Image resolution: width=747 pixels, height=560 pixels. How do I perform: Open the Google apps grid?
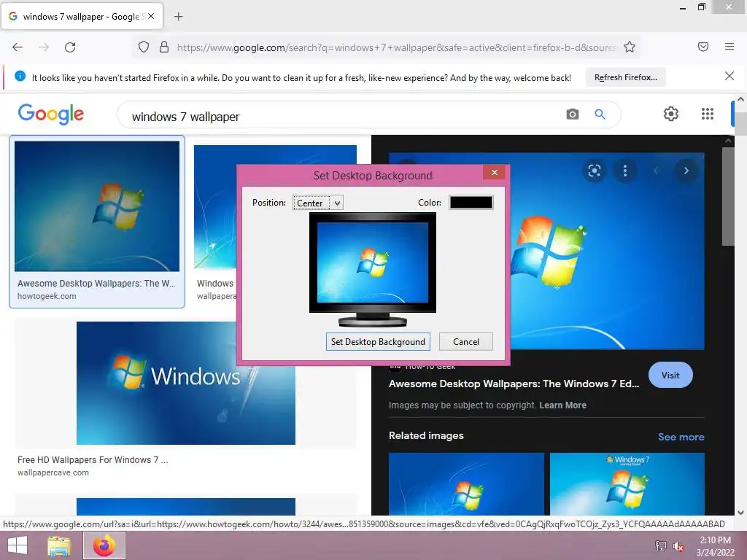708,114
